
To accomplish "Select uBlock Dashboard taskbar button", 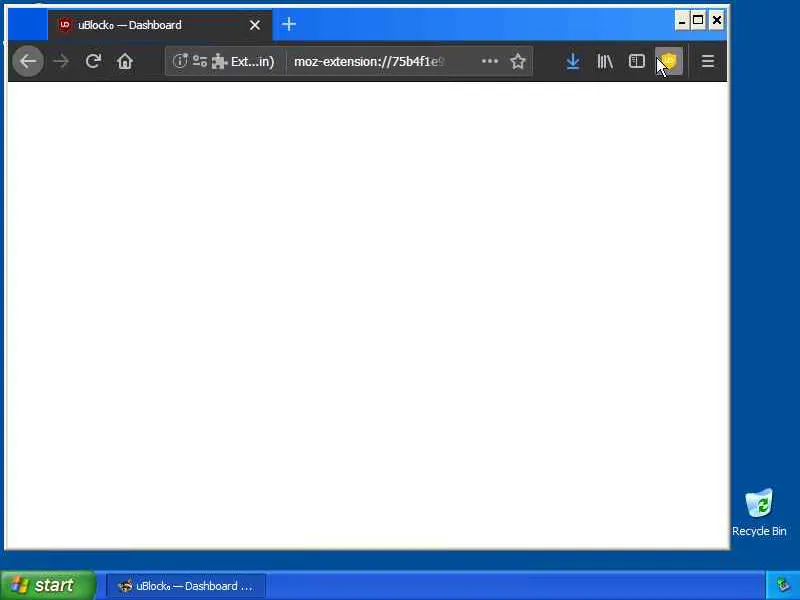I will [x=186, y=586].
